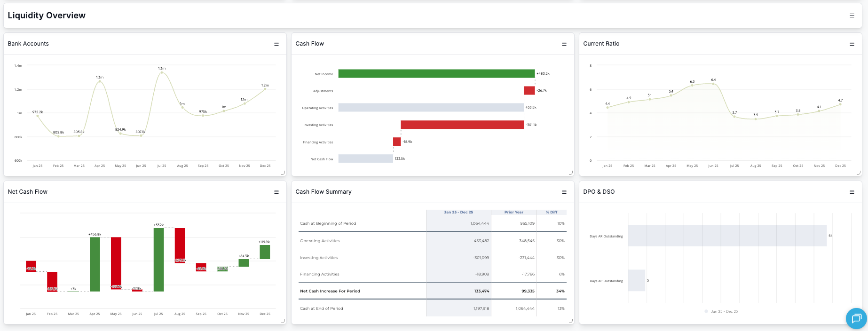
Task: Click the Aug 25 red bar in Net Cash Flow
Action: 180,245
